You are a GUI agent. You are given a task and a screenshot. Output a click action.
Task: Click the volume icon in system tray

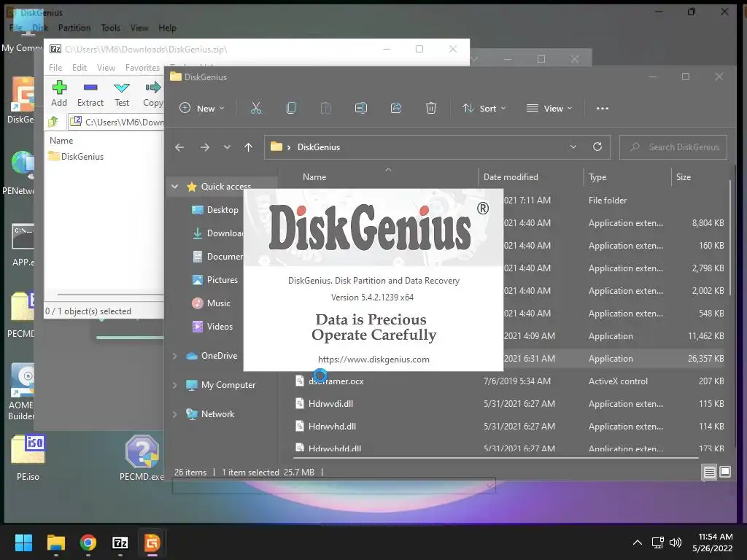675,542
